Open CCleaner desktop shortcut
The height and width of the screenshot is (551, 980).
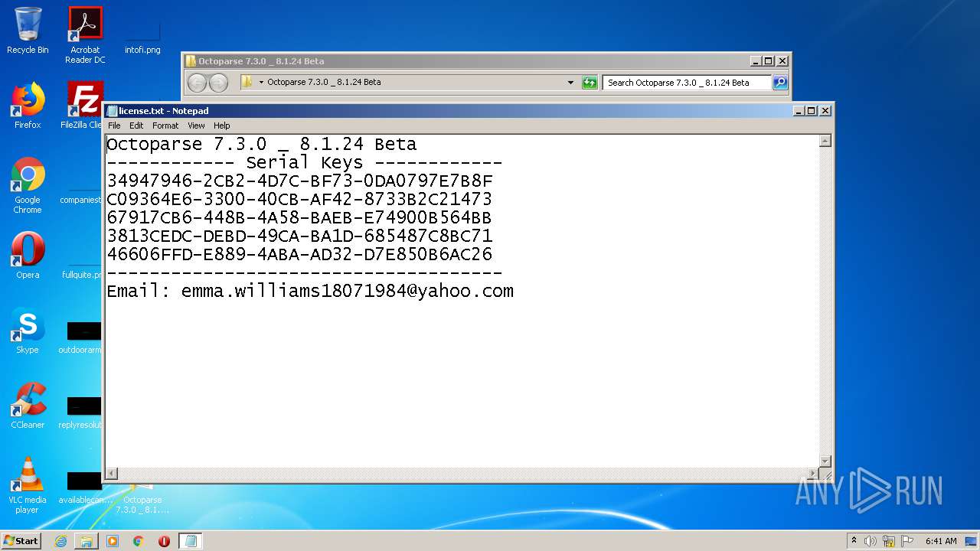28,406
